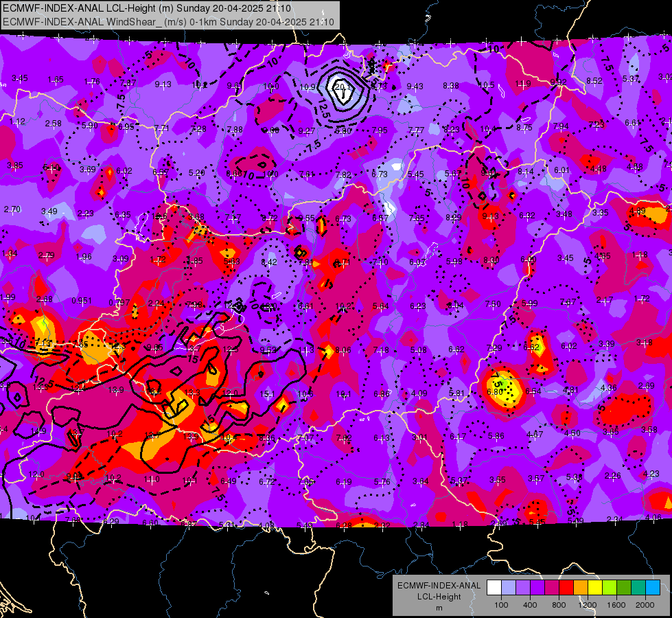
Task: Click the pale lavender legend swatch
Action: [x=508, y=588]
